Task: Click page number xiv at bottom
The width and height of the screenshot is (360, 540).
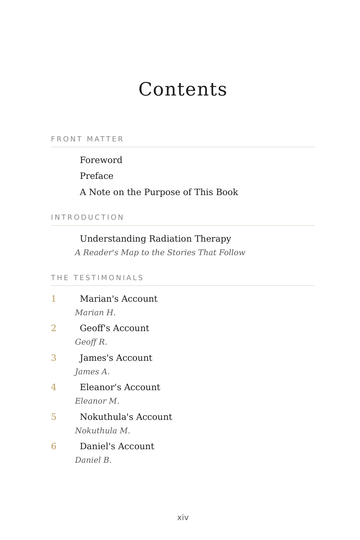Action: click(x=183, y=517)
